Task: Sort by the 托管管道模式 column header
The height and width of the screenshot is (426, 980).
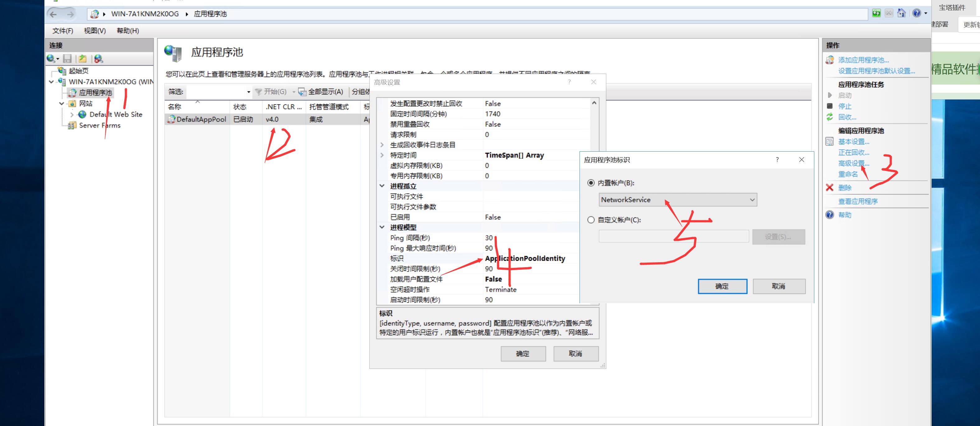Action: click(x=332, y=107)
